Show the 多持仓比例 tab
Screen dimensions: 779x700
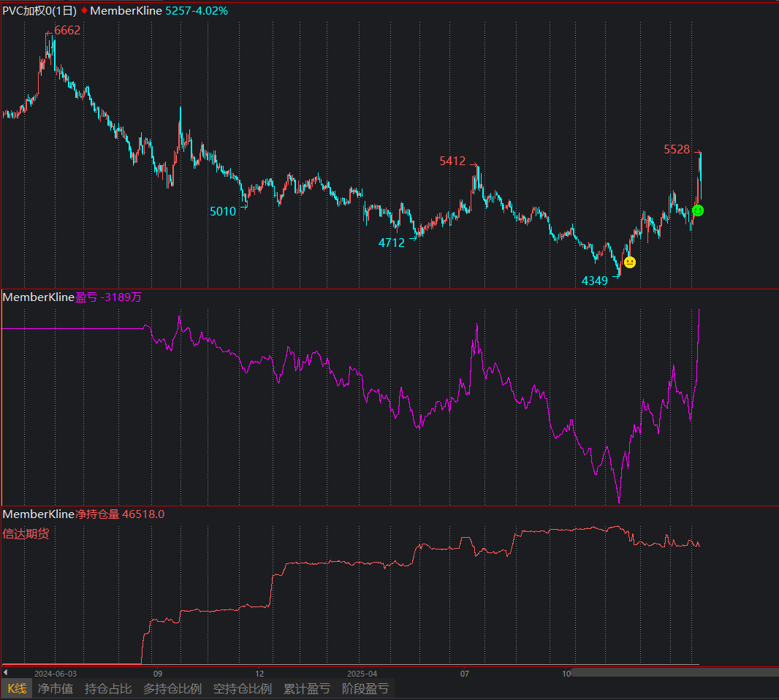click(x=172, y=688)
